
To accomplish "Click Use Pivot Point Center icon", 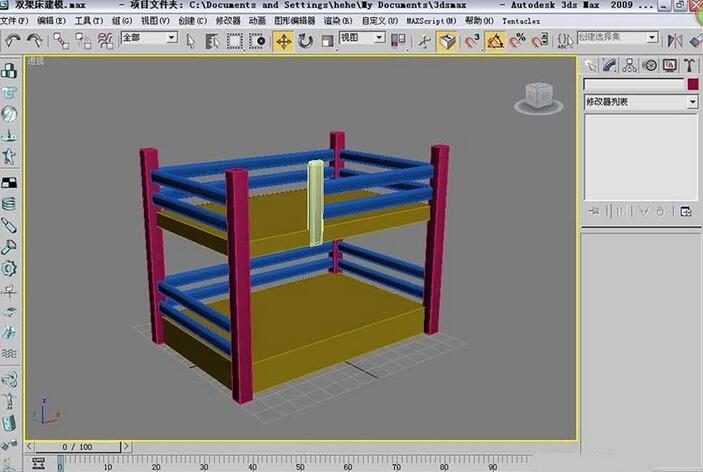I will pyautogui.click(x=398, y=41).
